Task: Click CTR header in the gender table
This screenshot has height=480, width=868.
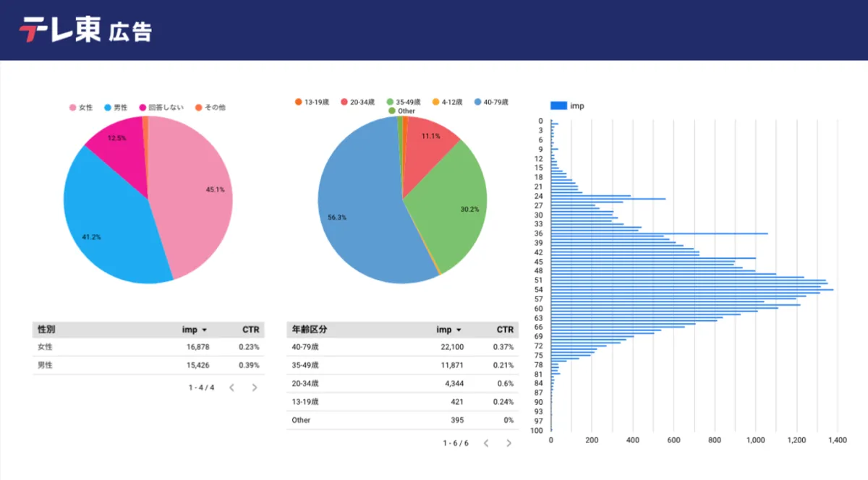Action: coord(250,330)
